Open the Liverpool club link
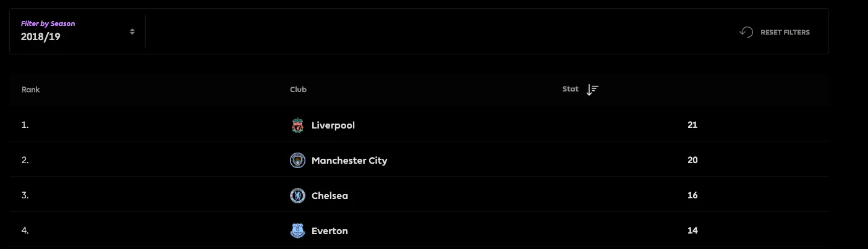Viewport: 868px width, 249px height. click(x=333, y=125)
